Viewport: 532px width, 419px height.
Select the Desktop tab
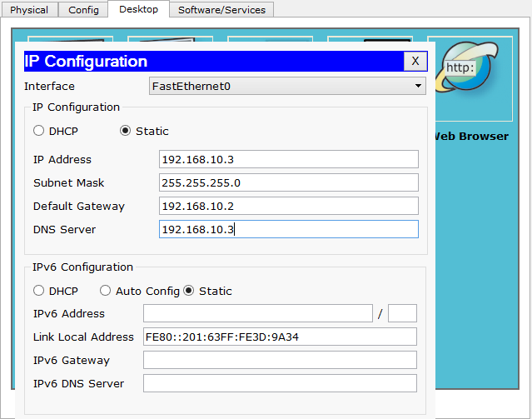pyautogui.click(x=138, y=9)
